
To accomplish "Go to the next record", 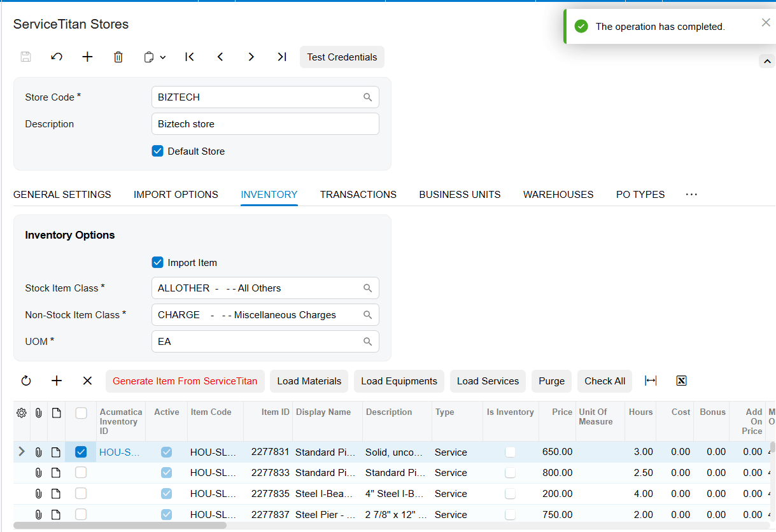I will (x=251, y=57).
